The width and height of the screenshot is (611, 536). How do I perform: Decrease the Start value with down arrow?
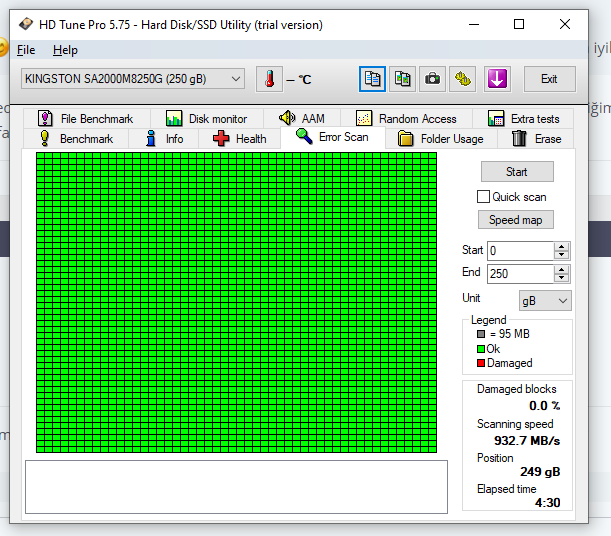(561, 255)
